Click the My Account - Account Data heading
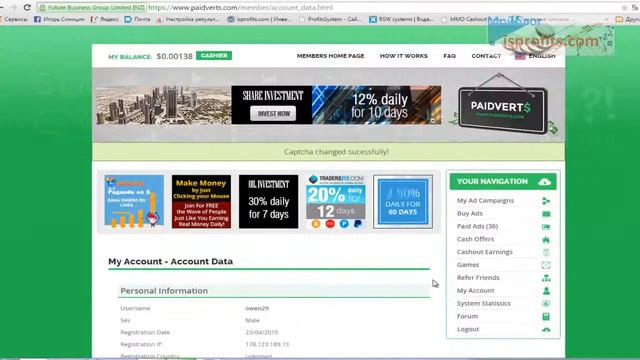The image size is (640, 360). click(x=171, y=262)
